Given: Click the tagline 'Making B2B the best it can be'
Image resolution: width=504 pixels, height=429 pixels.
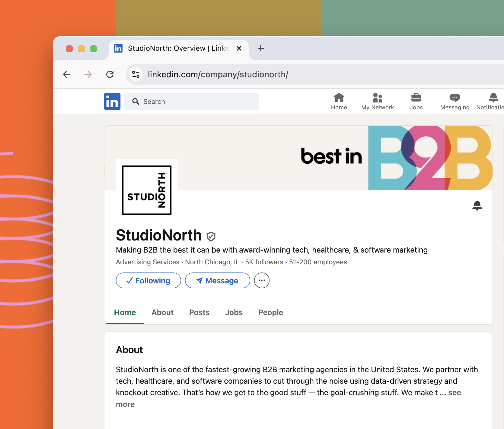Looking at the screenshot, I should [x=272, y=250].
